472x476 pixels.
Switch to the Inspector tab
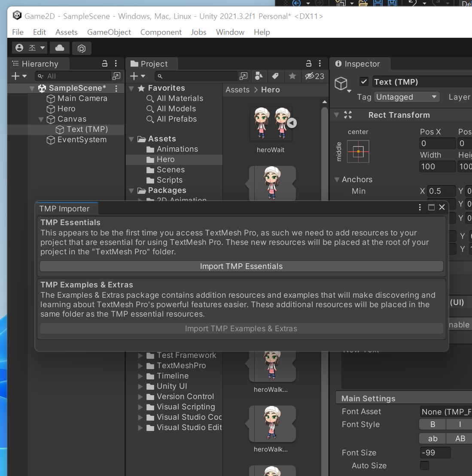point(360,64)
